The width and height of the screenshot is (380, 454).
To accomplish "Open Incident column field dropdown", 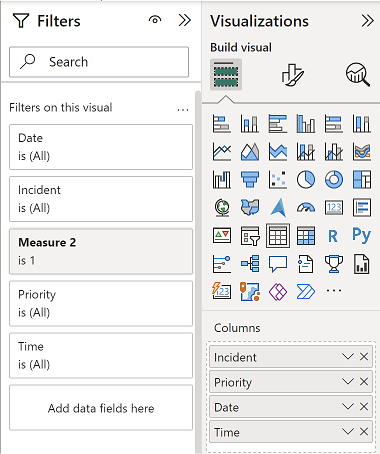I will pyautogui.click(x=348, y=357).
